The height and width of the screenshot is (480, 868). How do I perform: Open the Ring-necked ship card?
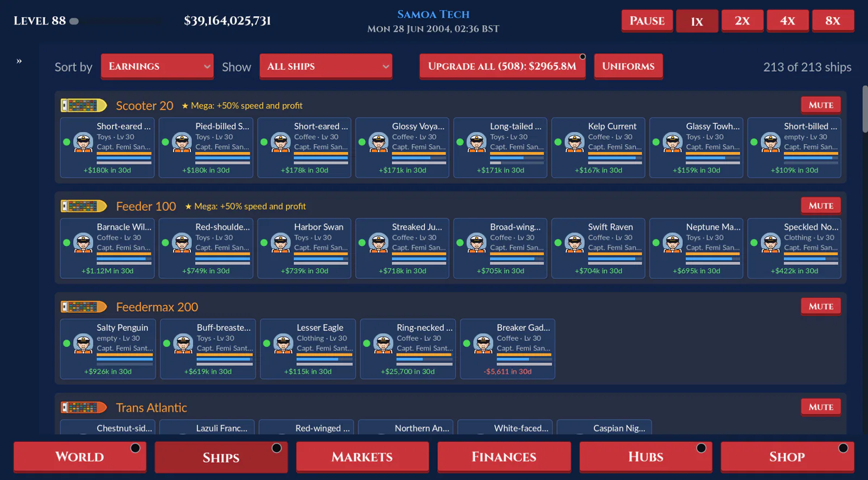(407, 349)
